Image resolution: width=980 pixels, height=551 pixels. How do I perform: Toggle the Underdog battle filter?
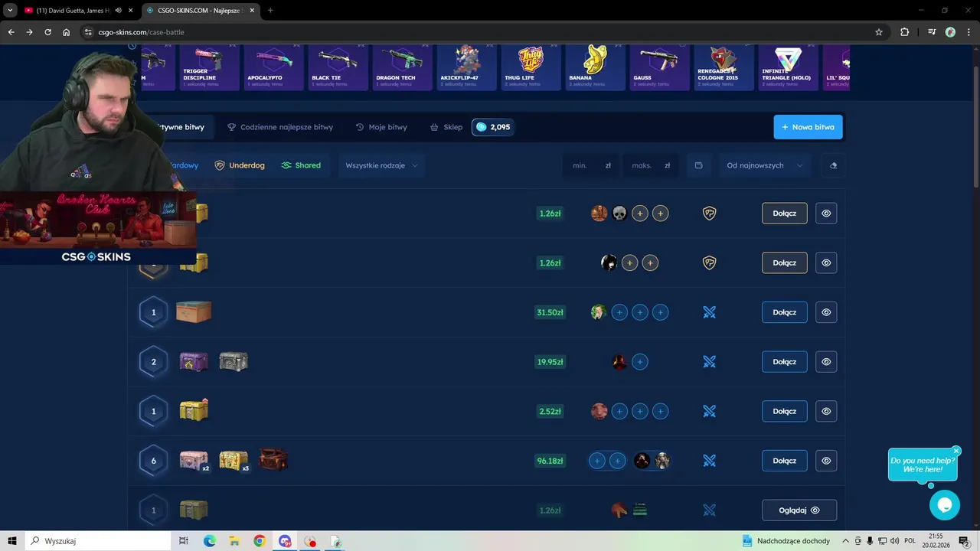coord(240,165)
